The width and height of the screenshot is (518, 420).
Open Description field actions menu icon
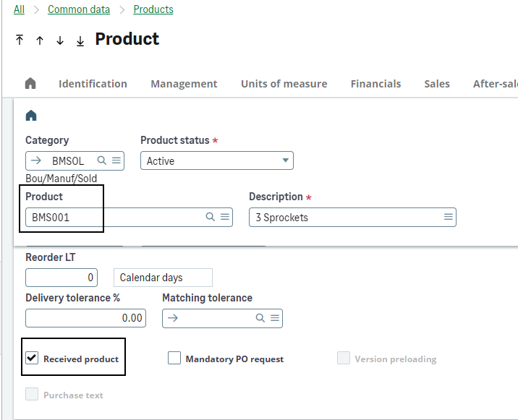point(449,217)
